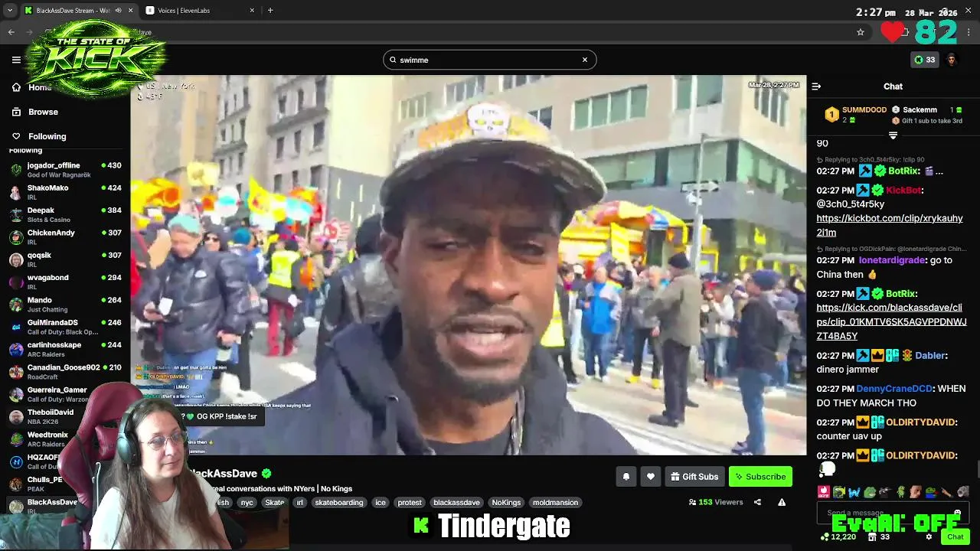Screen dimensions: 980x551
Task: Click the Browse sidebar icon
Action: [16, 112]
